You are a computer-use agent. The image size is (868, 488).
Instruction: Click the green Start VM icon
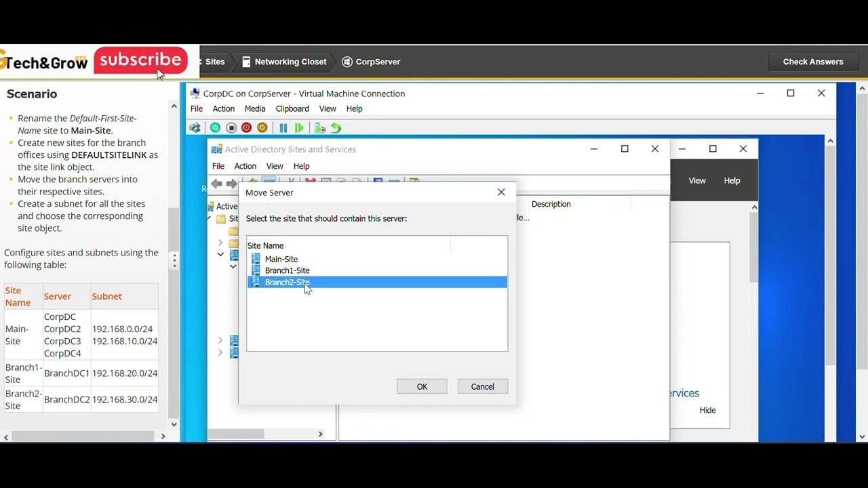[215, 128]
